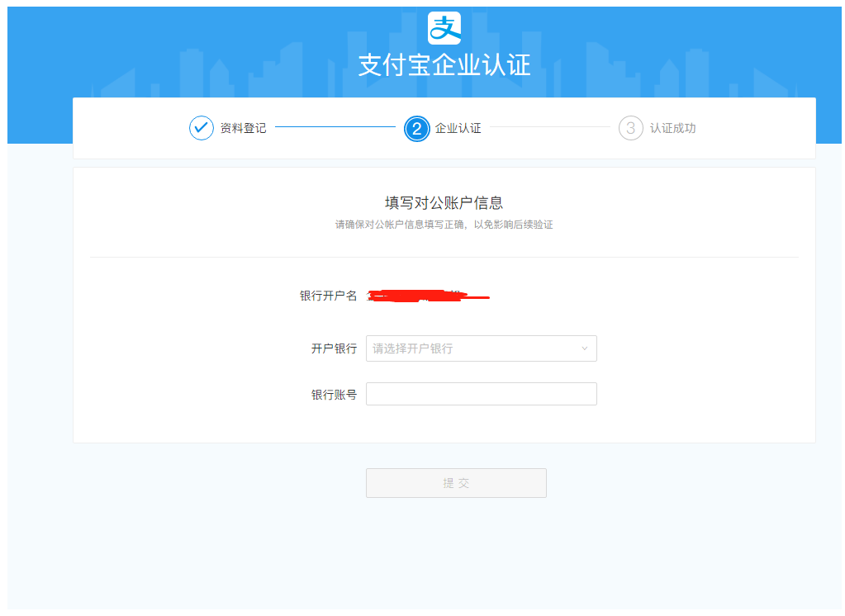The height and width of the screenshot is (616, 845).
Task: Select the 资料登记 step label
Action: (243, 128)
